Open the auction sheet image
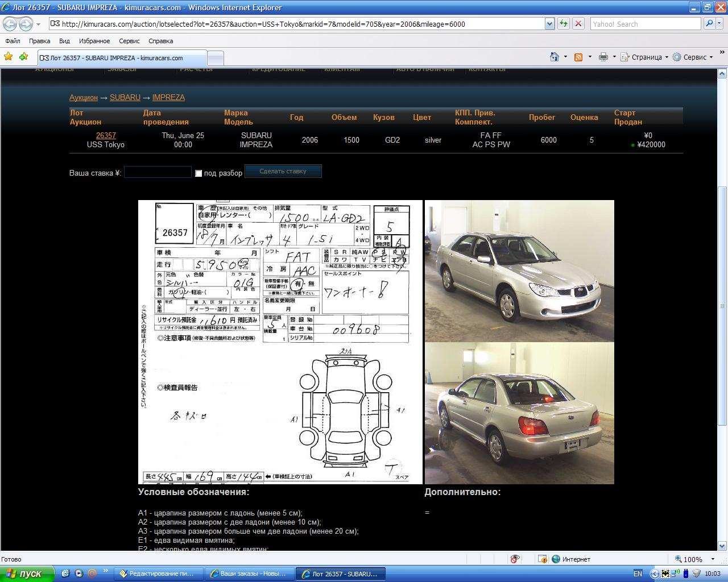 (280, 342)
